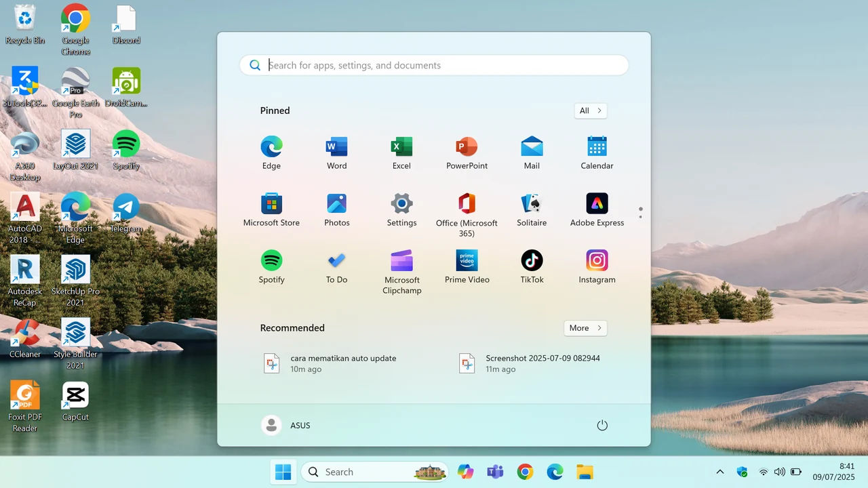Select Google Earth Pro desktop icon

[x=75, y=92]
